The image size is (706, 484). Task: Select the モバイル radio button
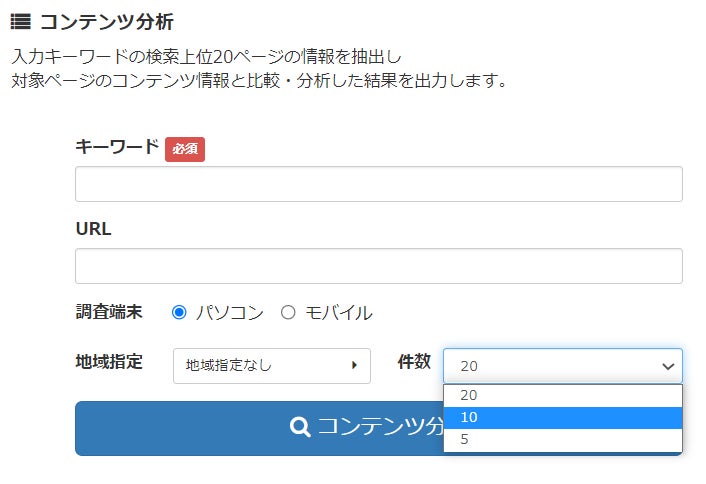(x=289, y=312)
